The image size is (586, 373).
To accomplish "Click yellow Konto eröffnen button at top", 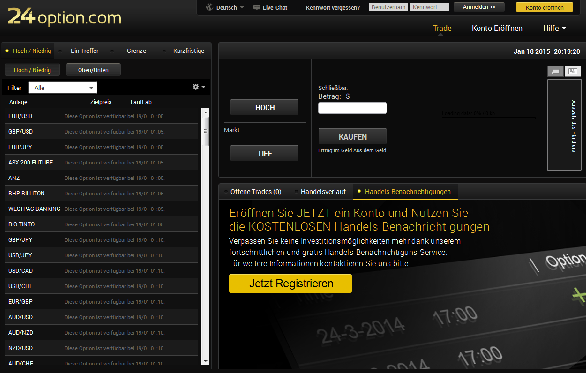I will pyautogui.click(x=544, y=7).
